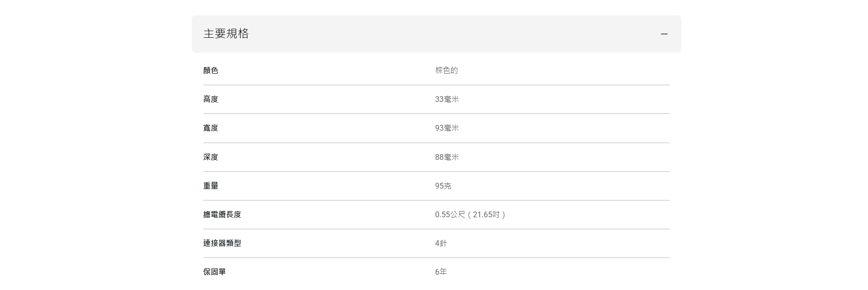Screen dimensions: 868x290
Task: Select the 總電纜長度 label
Action: (x=222, y=214)
